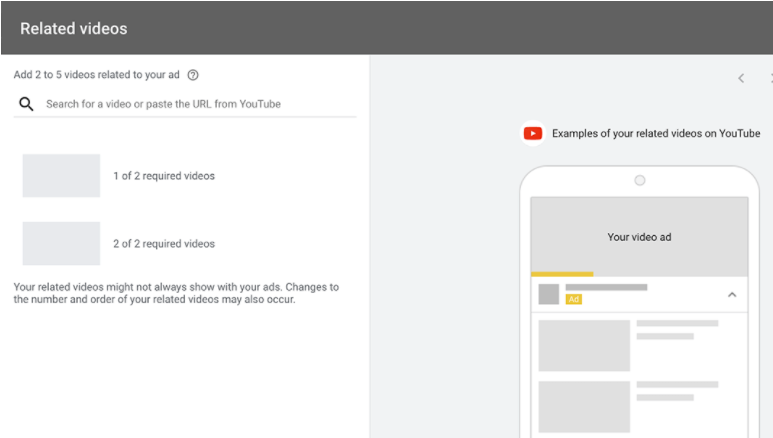Click the red YouTube logo icon

coord(533,134)
